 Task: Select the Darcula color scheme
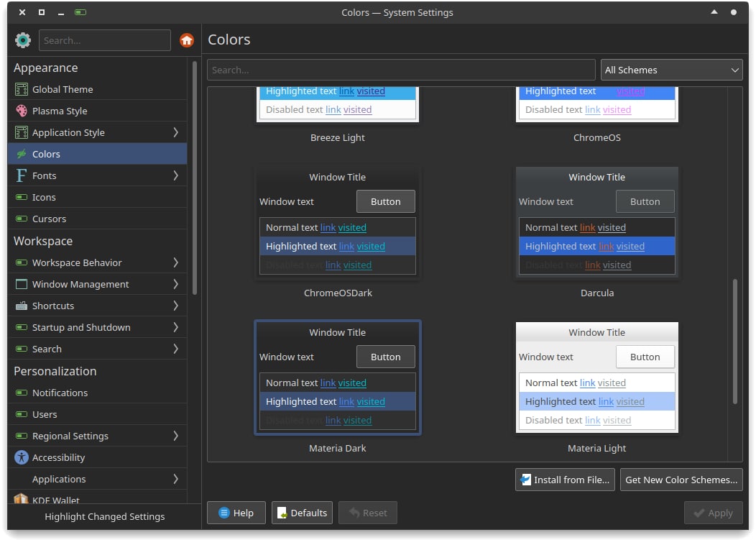pyautogui.click(x=597, y=223)
